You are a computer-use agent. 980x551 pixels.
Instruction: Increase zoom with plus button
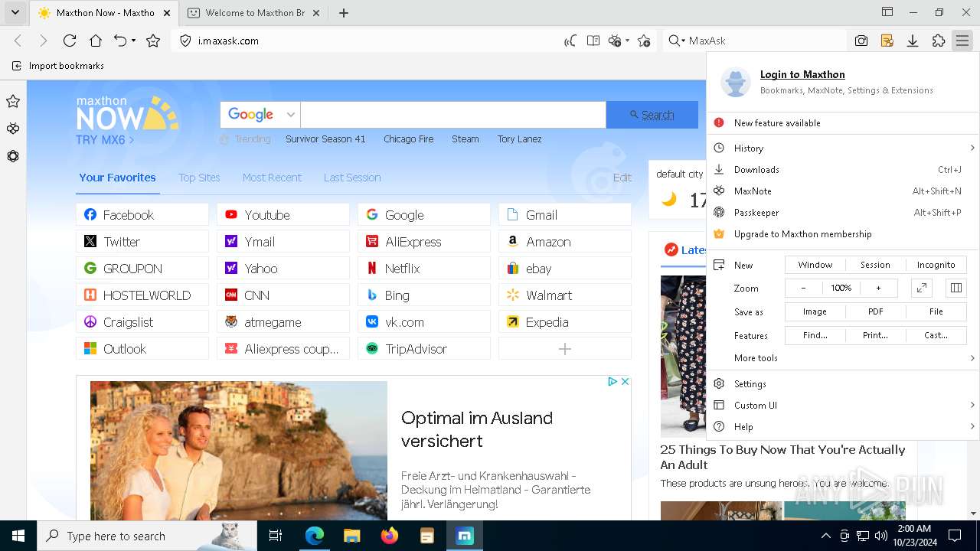tap(878, 288)
